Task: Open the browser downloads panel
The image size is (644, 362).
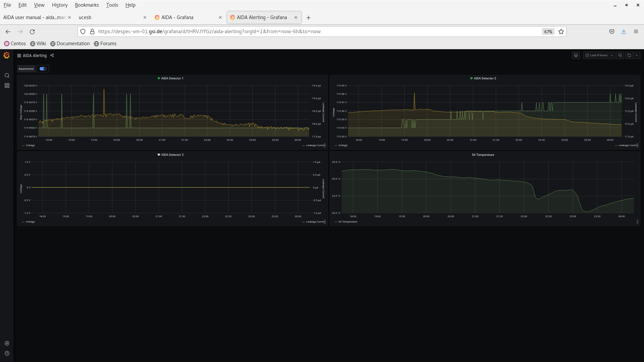Action: pos(624,32)
